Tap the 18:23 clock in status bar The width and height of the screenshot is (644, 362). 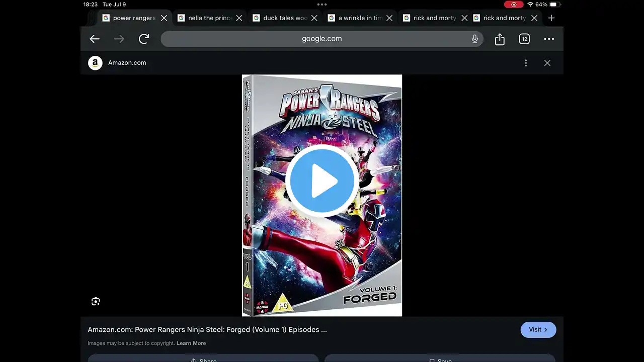[91, 5]
